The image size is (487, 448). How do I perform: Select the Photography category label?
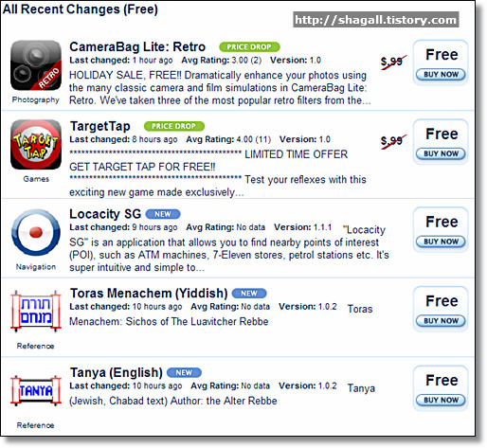tap(36, 99)
